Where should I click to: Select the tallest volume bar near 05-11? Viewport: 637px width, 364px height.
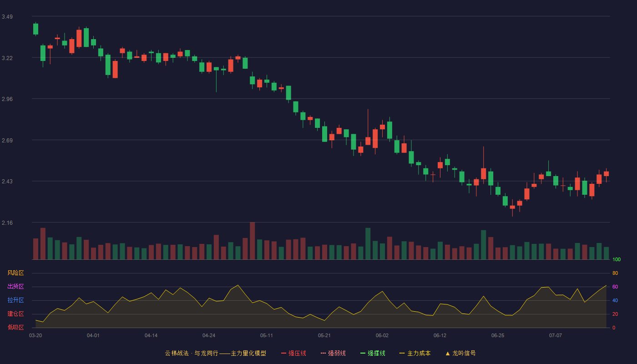(x=252, y=241)
